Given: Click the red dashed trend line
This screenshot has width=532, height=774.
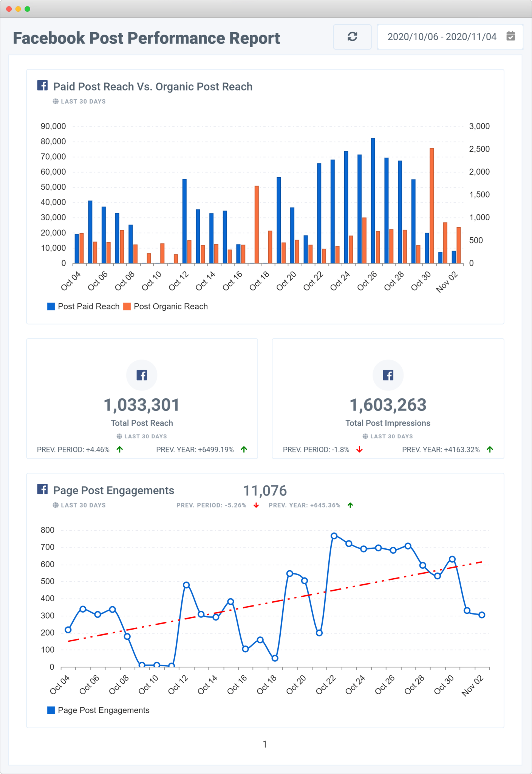Looking at the screenshot, I should pyautogui.click(x=275, y=602).
